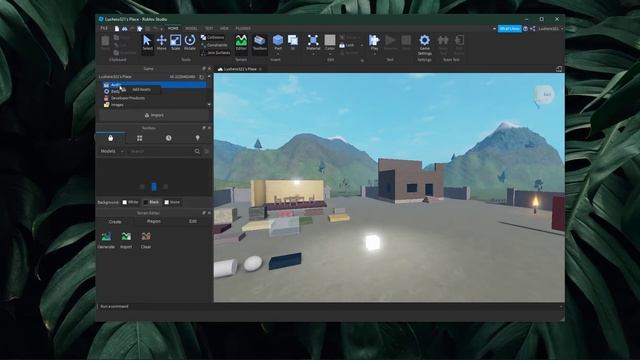Click Toolbox Marketplace bag tab icon
Image resolution: width=640 pixels, height=360 pixels.
click(111, 138)
